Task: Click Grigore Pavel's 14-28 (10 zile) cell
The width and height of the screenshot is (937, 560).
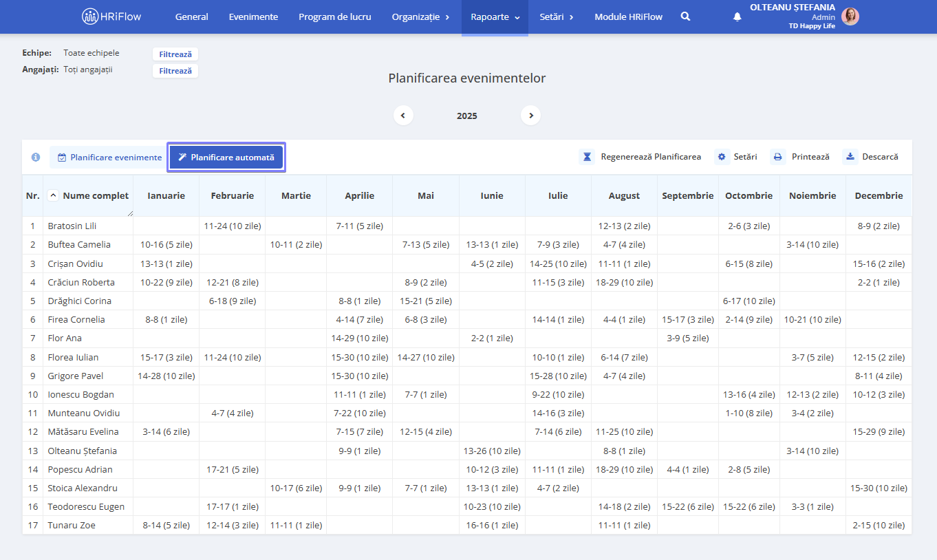Action: click(x=166, y=376)
